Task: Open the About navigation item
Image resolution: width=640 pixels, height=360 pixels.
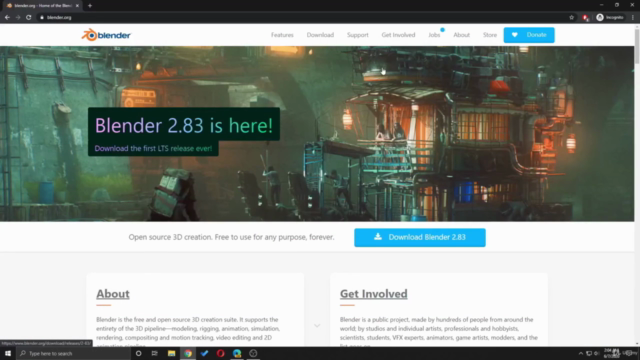Action: pos(461,35)
